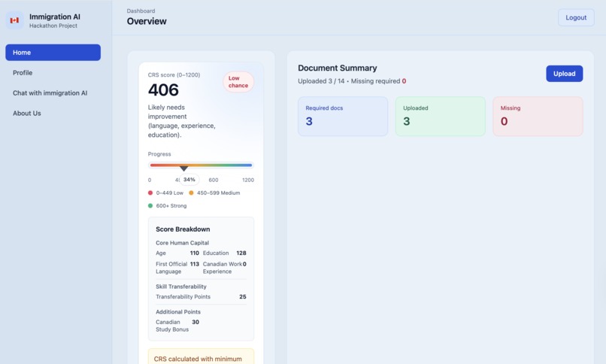The height and width of the screenshot is (364, 606).
Task: Click the Education score 128
Action: coord(241,253)
